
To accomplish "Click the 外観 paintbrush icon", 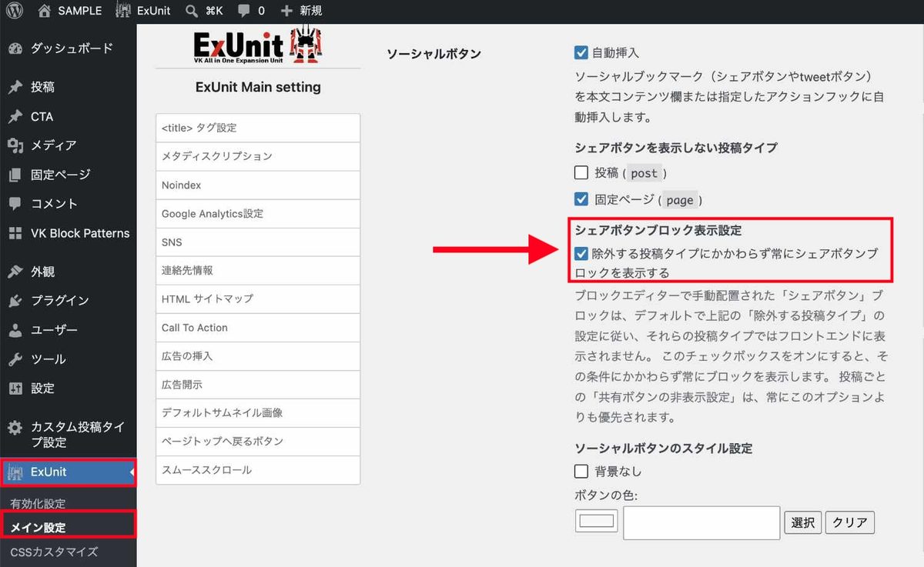I will (x=15, y=272).
